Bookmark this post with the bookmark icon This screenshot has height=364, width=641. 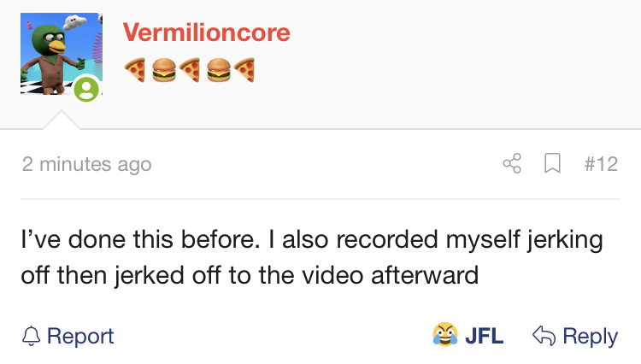[x=552, y=163]
